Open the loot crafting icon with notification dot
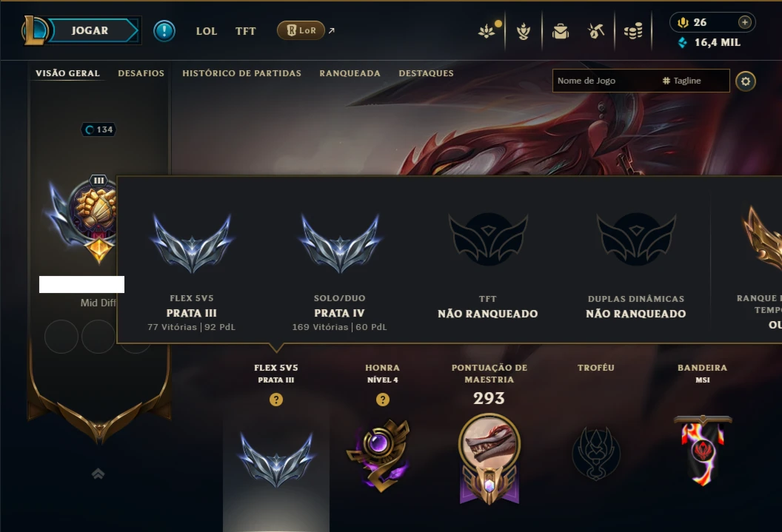Image resolution: width=782 pixels, height=532 pixels. [487, 31]
